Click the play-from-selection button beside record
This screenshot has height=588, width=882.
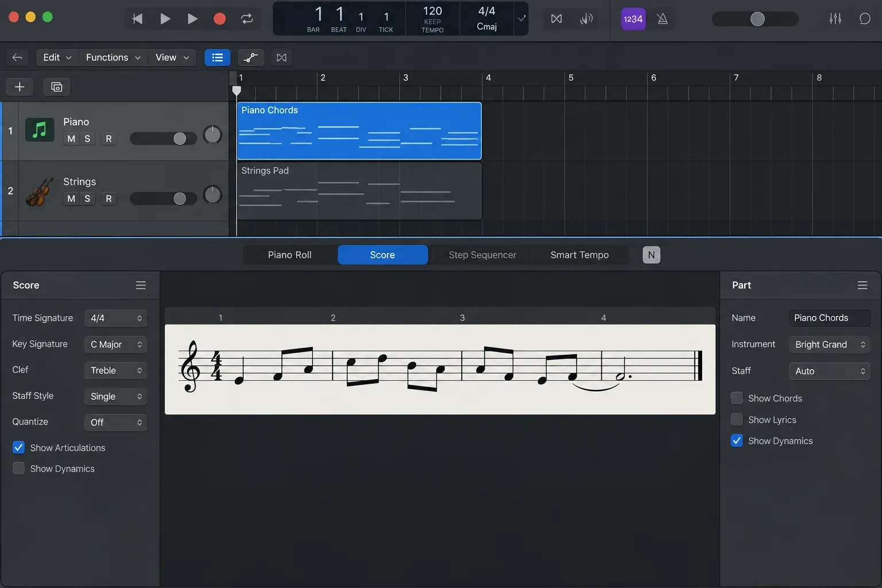192,19
